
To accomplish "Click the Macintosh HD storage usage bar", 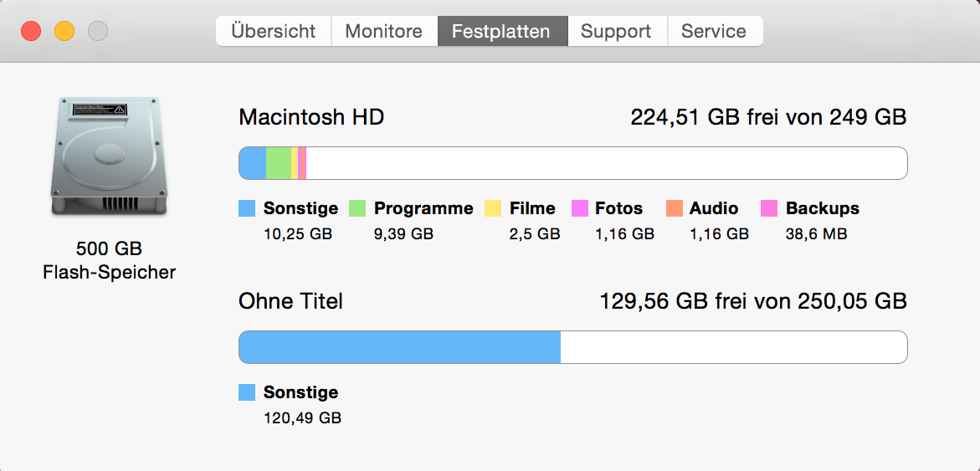I will tap(572, 163).
